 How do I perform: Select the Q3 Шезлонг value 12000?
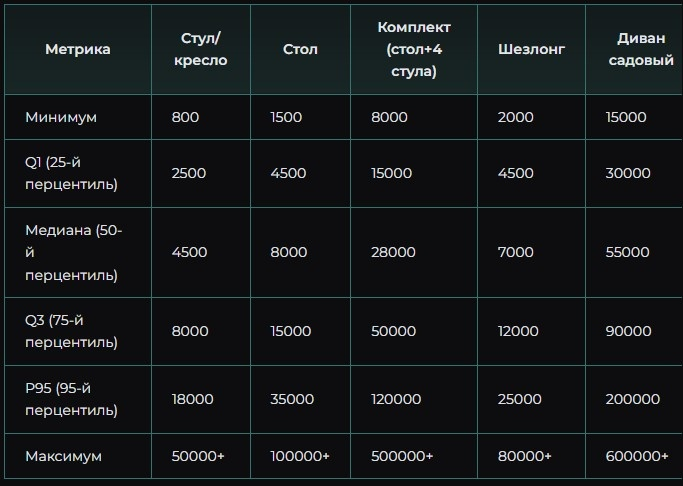(518, 331)
